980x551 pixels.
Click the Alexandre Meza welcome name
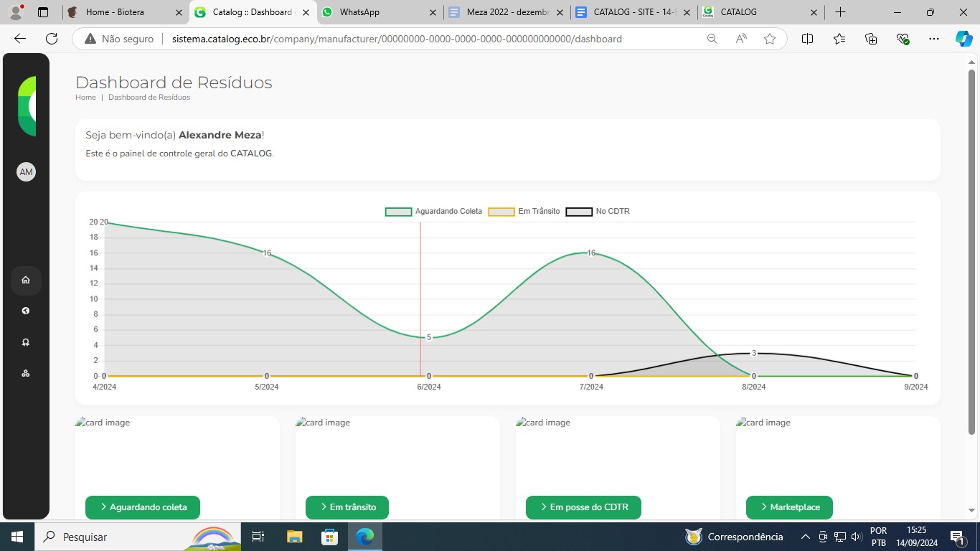(220, 135)
